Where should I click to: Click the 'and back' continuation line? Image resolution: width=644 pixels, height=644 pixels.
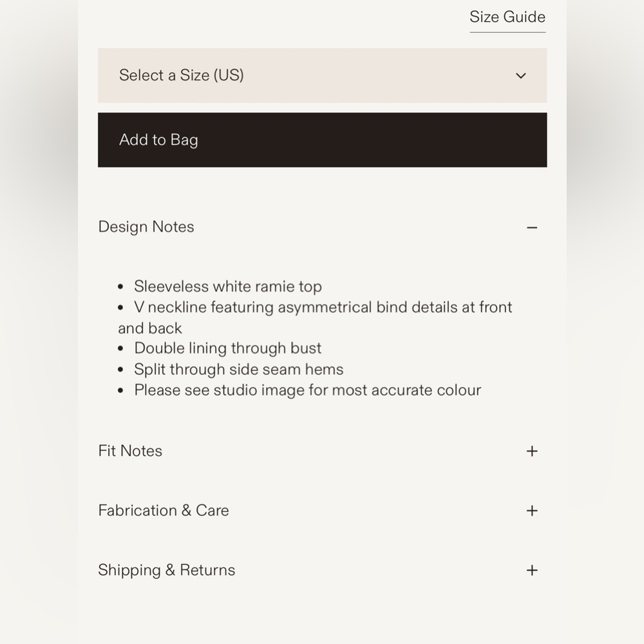pos(149,328)
